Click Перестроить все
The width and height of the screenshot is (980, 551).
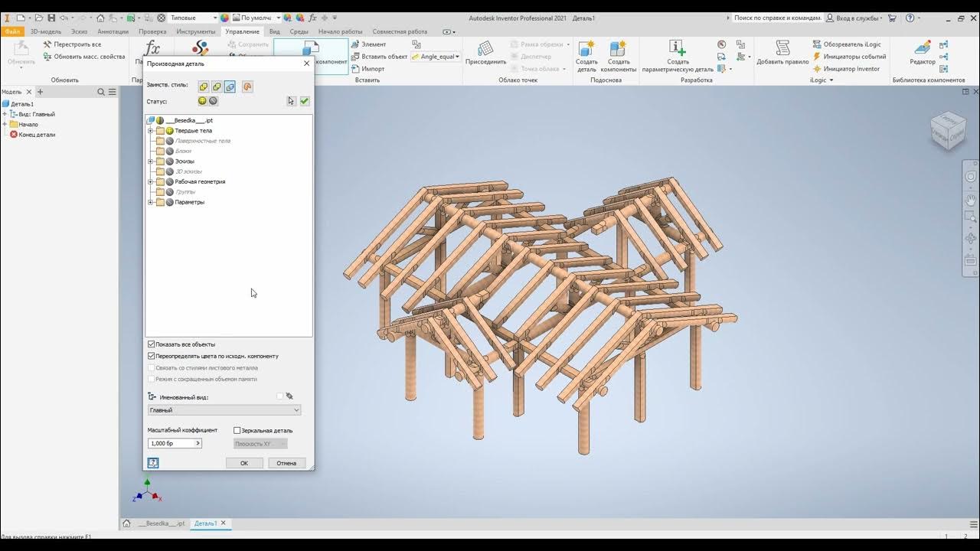[x=72, y=44]
